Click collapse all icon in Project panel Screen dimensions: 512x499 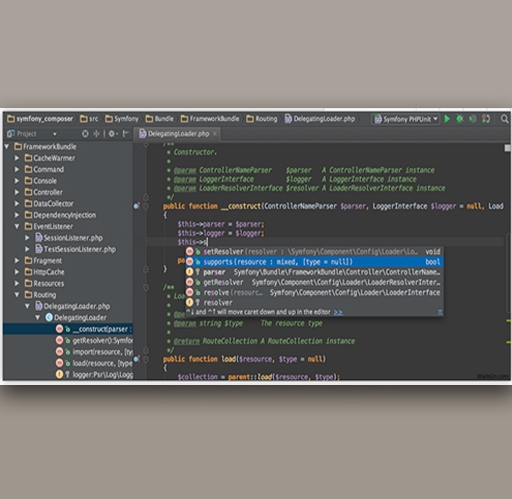[96, 134]
